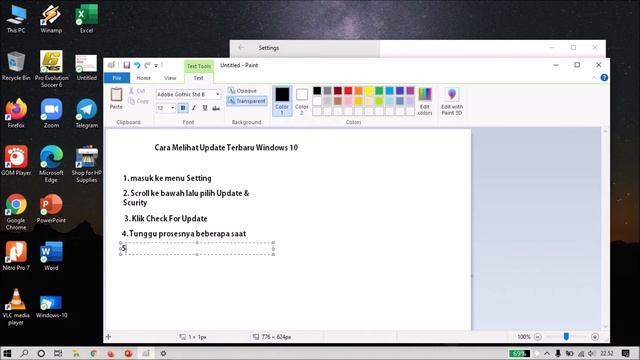Open Paint Help question mark icon
Screen dimensions: 640x360
coord(604,78)
